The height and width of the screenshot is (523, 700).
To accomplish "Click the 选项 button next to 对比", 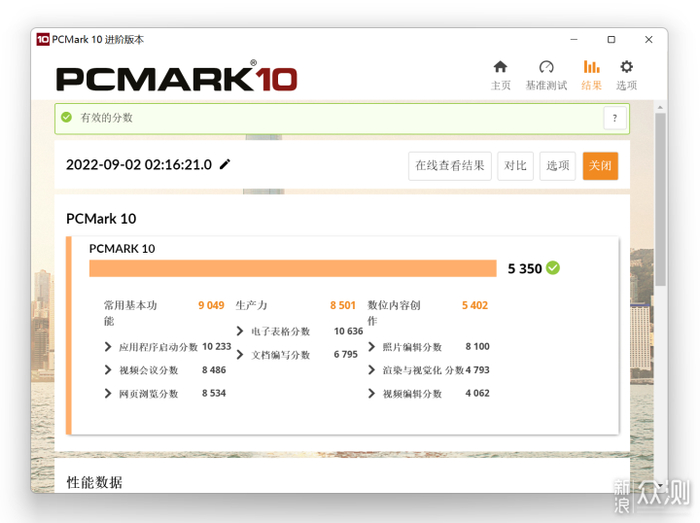I will (558, 166).
